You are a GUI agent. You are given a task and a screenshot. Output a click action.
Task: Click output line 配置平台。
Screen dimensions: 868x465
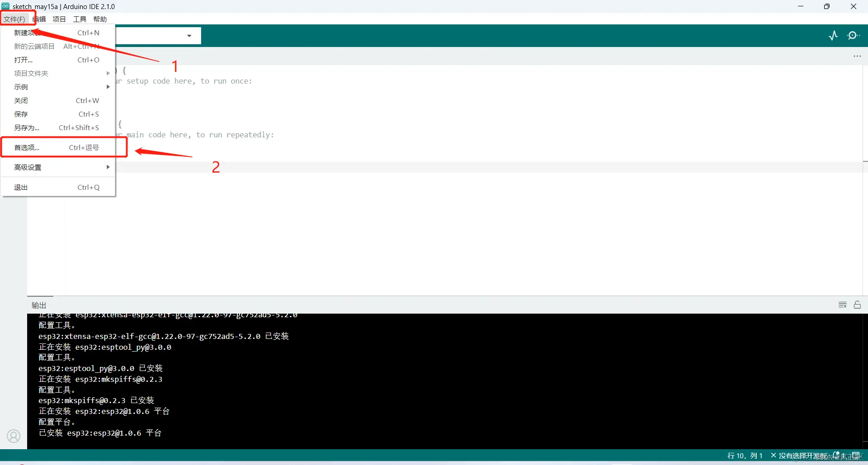click(57, 422)
